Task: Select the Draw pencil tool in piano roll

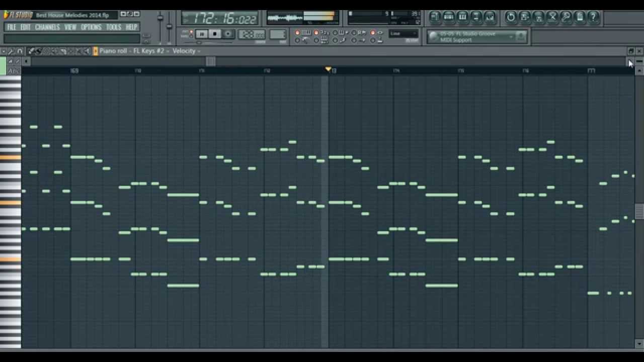Action: coord(31,51)
